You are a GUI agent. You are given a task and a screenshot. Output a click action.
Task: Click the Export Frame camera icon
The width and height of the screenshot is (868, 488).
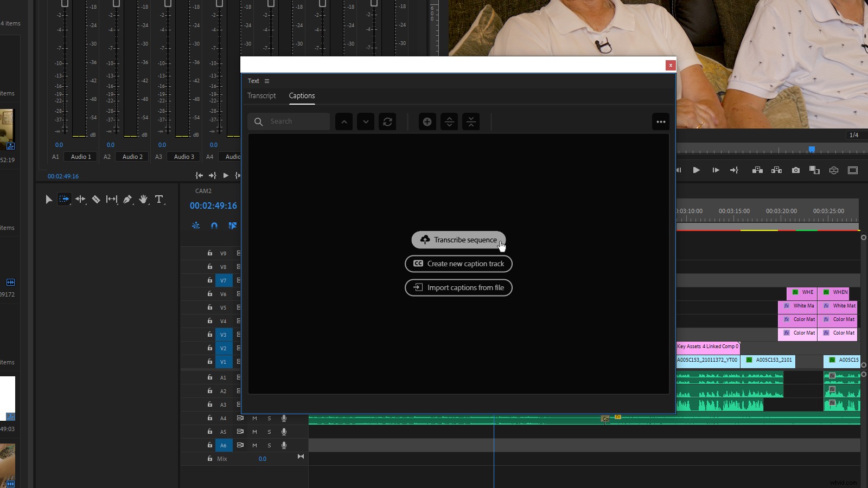click(x=796, y=170)
